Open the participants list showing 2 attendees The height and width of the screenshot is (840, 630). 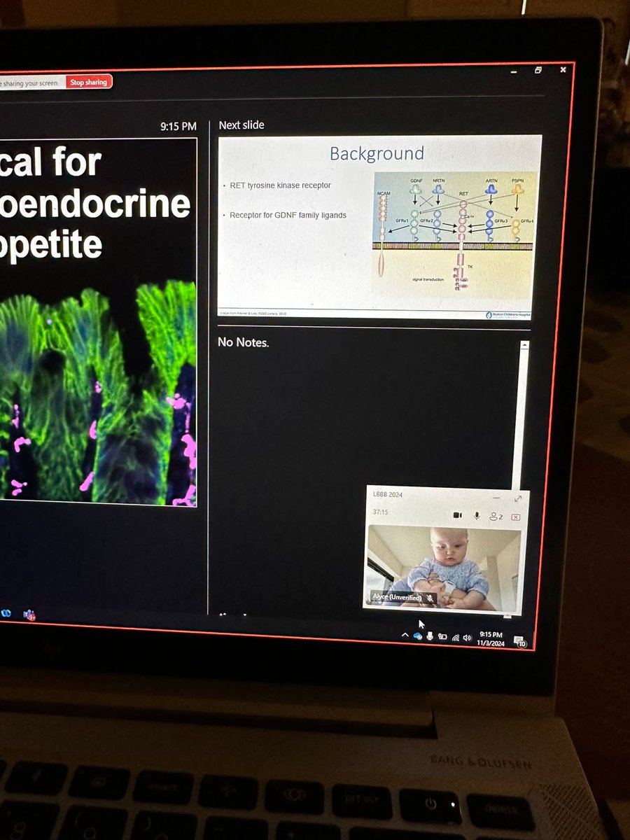[495, 516]
